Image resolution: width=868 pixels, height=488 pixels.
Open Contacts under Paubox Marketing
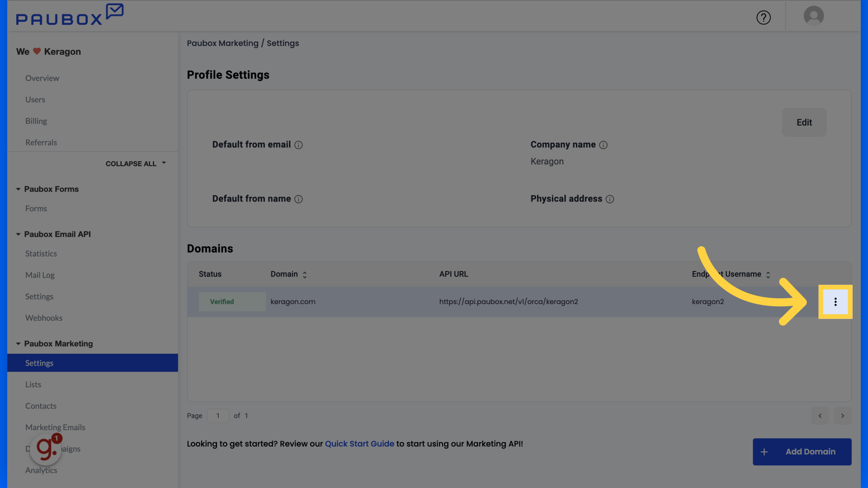point(41,406)
